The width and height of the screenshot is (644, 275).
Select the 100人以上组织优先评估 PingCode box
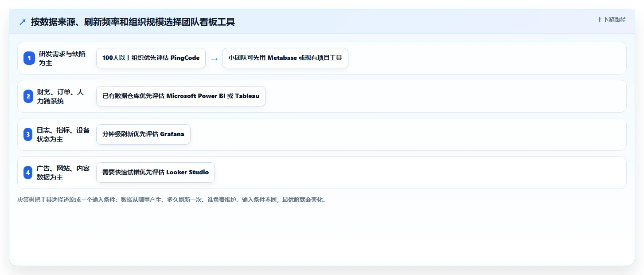(x=151, y=58)
